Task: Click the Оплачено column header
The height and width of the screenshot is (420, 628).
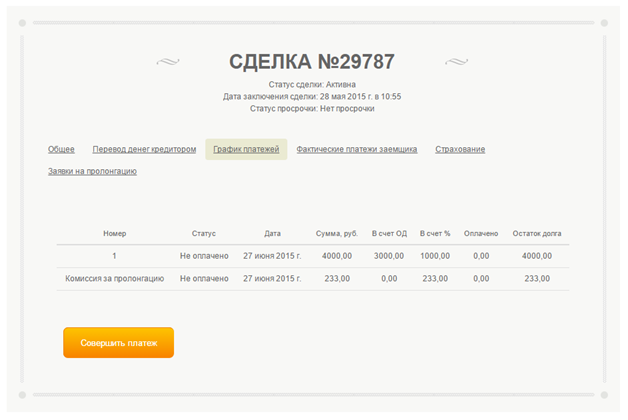Action: coord(481,233)
